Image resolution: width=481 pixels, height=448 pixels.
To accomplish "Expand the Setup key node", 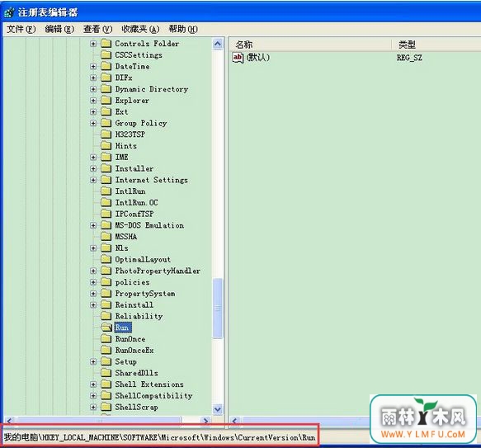I will click(x=93, y=361).
